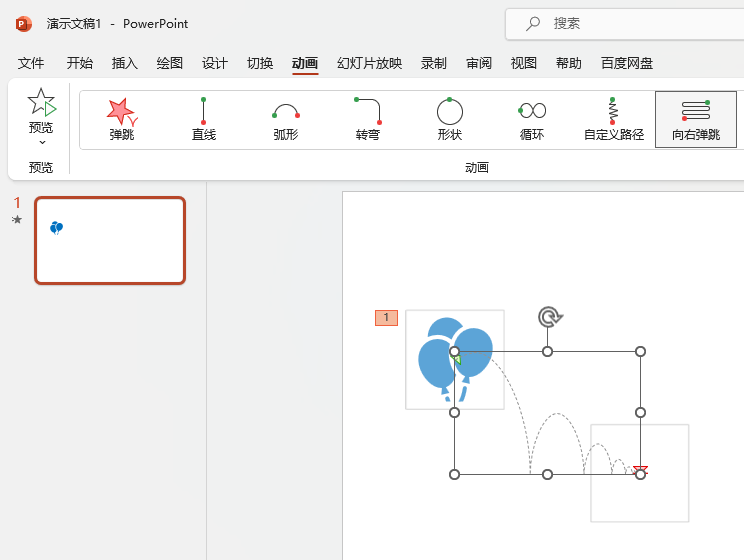744x560 pixels.
Task: Open the 文件 file menu
Action: click(31, 63)
